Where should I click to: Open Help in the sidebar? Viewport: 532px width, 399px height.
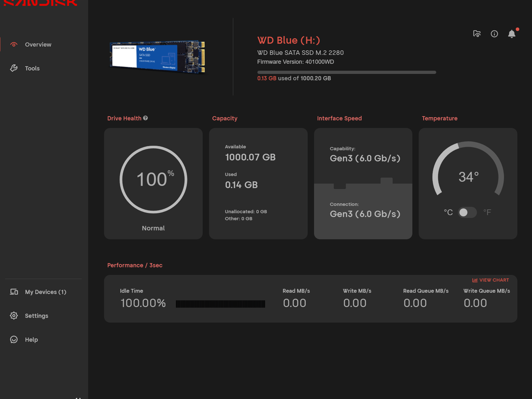(31, 340)
